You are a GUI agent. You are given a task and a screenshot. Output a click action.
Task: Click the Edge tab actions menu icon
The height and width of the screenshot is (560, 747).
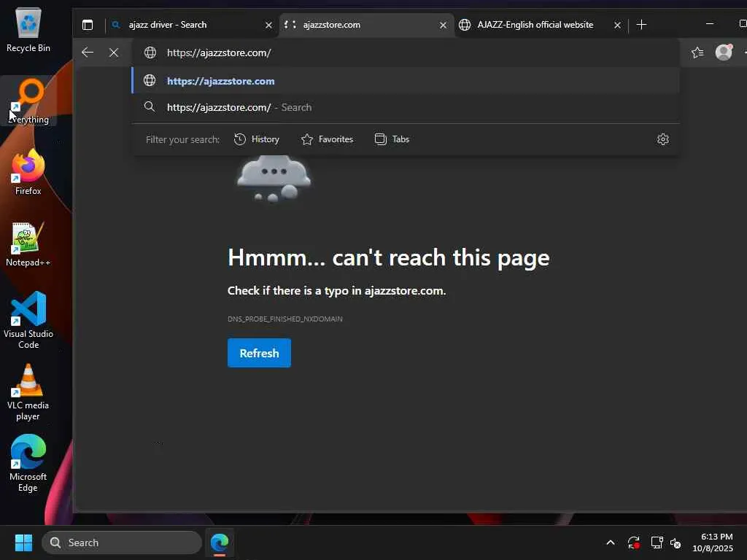[x=88, y=25]
